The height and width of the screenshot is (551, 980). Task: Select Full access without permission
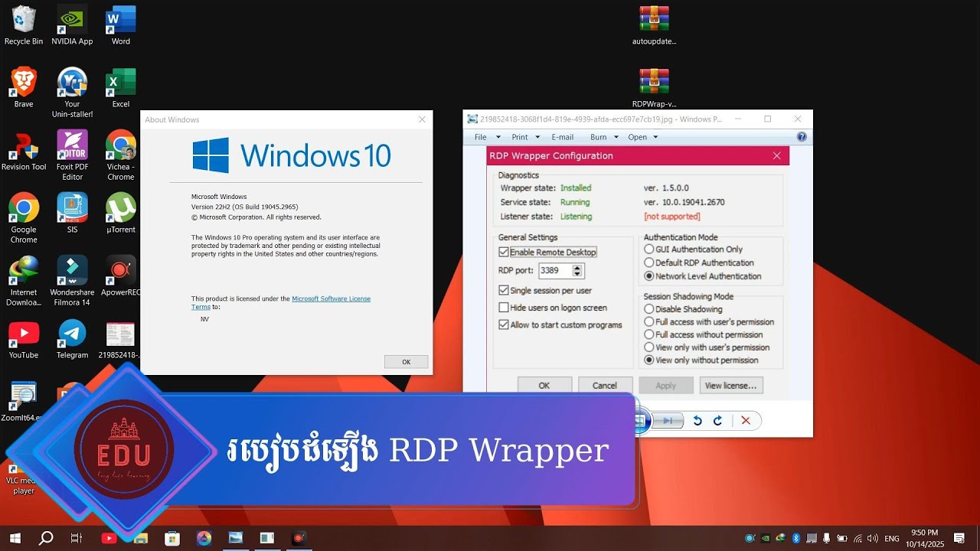[x=649, y=334]
